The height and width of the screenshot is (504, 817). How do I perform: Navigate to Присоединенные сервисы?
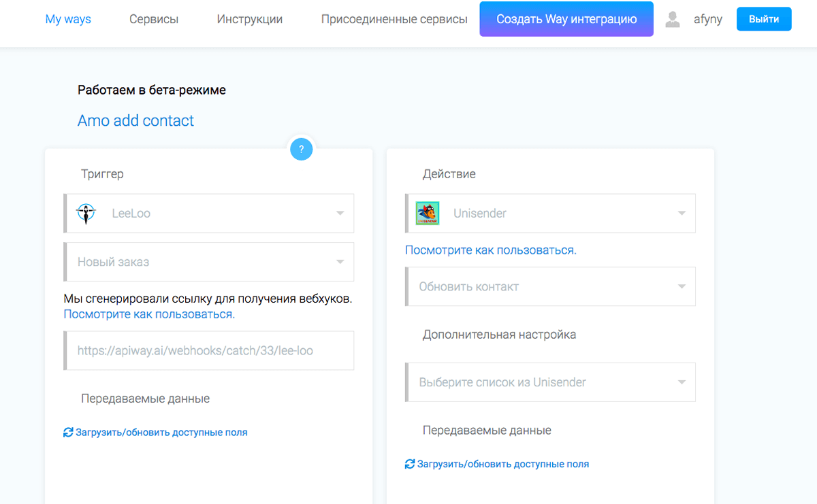394,19
